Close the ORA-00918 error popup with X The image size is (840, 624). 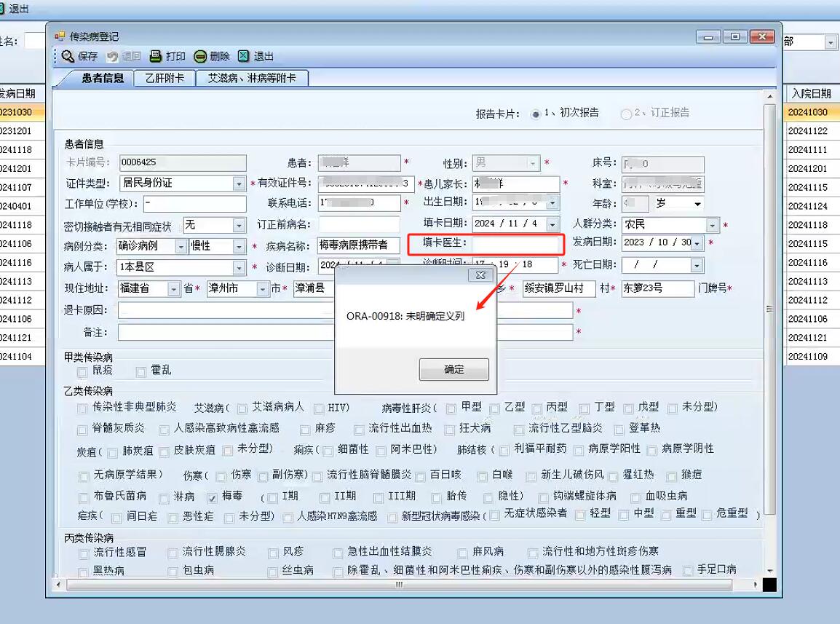[480, 275]
